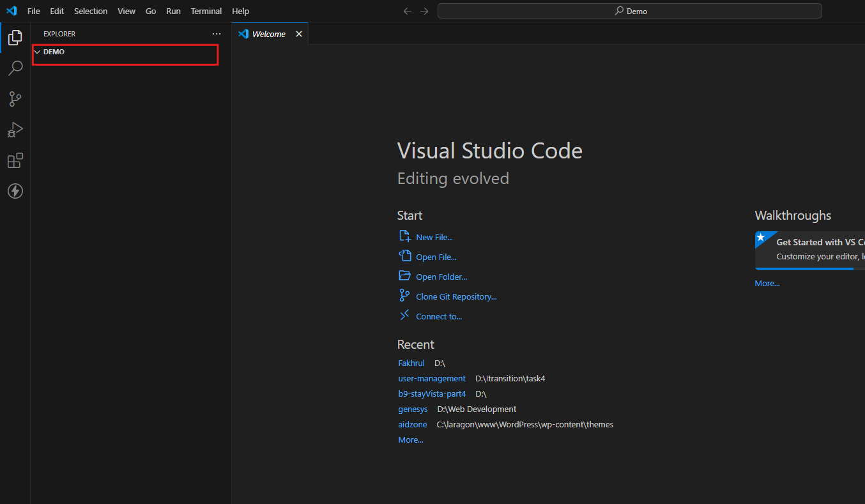Click the New File... link
865x504 pixels.
[x=434, y=237]
